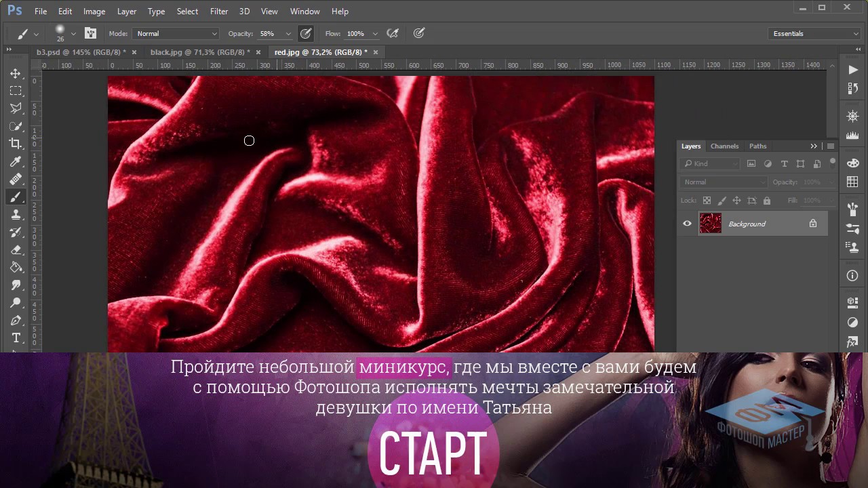
Task: Toggle shape layer filter icon
Action: tap(800, 163)
